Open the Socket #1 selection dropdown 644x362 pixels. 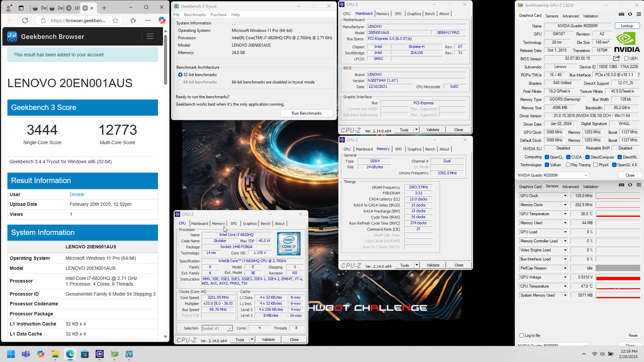[x=217, y=328]
